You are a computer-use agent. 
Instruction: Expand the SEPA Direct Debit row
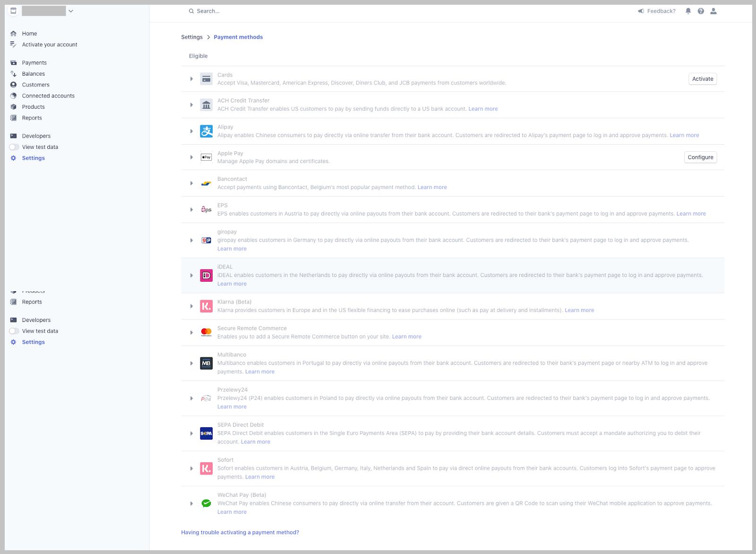coord(191,433)
